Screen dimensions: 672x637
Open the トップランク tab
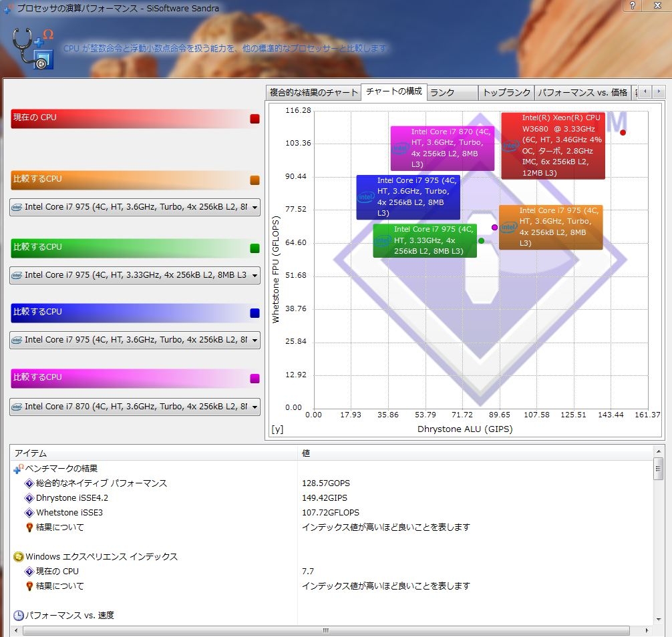coord(506,93)
